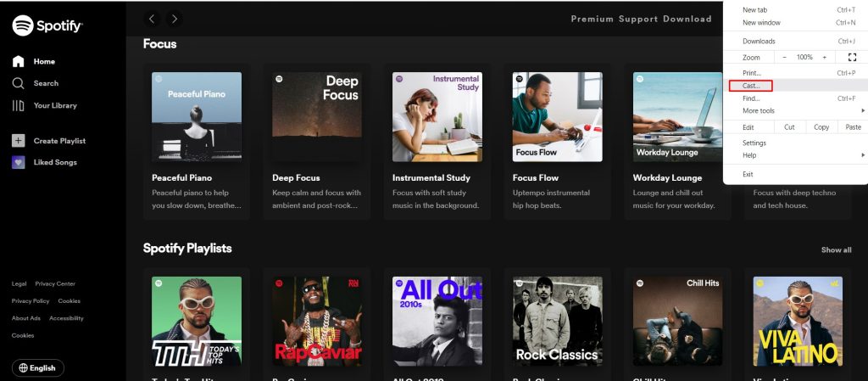868x381 pixels.
Task: Open the Support link
Action: (x=638, y=19)
